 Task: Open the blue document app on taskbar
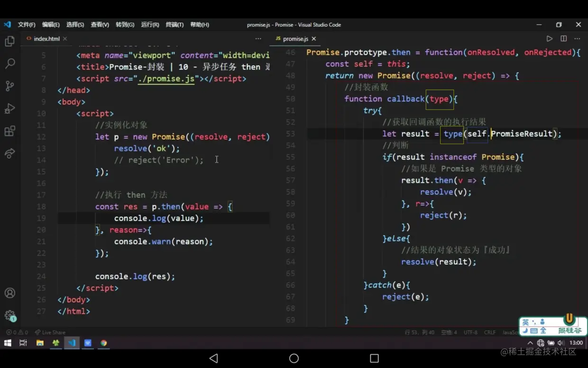pyautogui.click(x=88, y=343)
